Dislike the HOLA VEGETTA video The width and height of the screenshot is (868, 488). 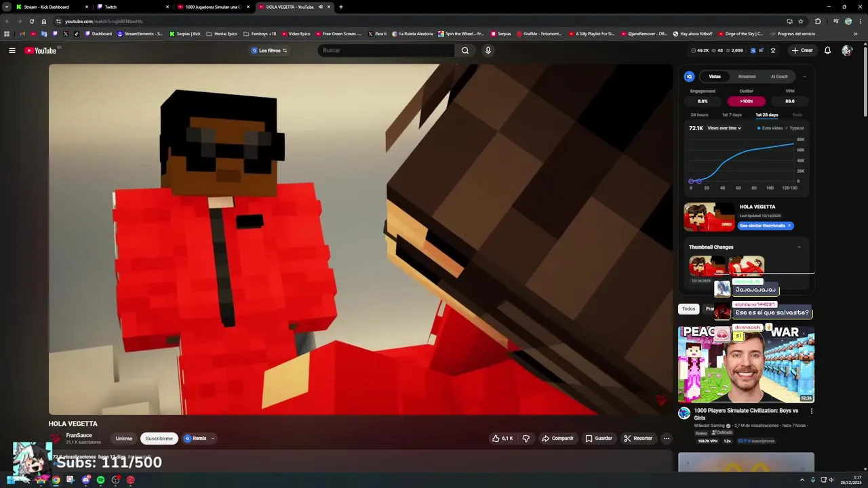click(x=526, y=439)
